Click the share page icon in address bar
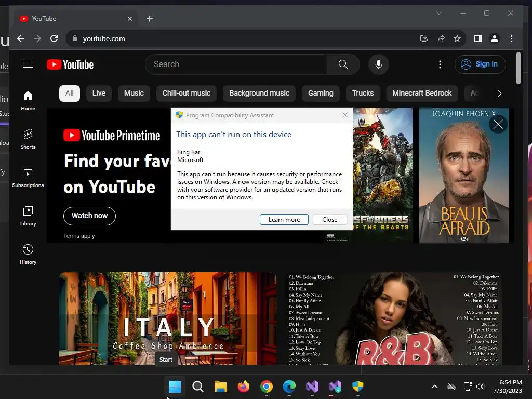The width and height of the screenshot is (532, 399). pos(441,38)
